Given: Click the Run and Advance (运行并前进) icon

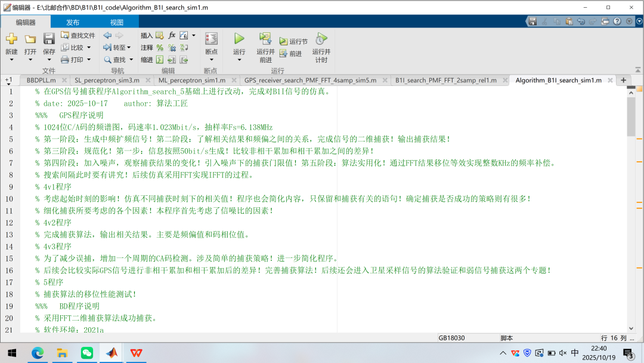Looking at the screenshot, I should coord(265,39).
